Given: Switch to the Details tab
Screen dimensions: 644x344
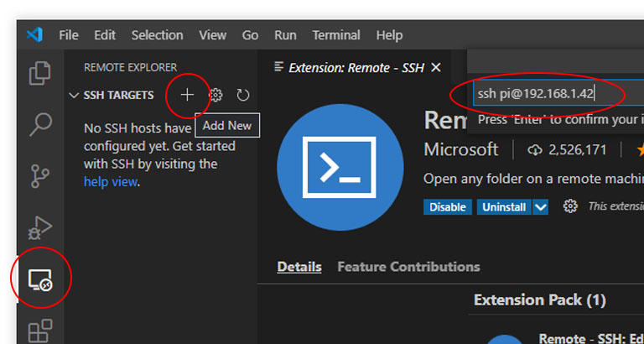Looking at the screenshot, I should point(299,267).
